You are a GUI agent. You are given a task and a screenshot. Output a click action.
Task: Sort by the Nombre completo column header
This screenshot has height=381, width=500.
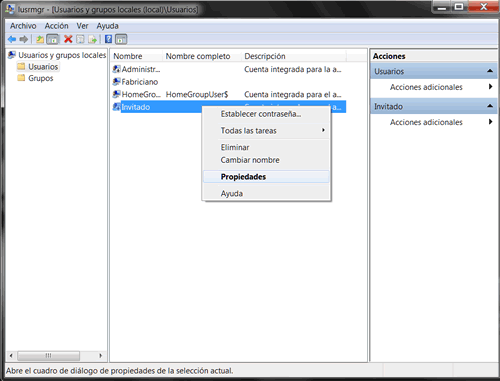[202, 56]
